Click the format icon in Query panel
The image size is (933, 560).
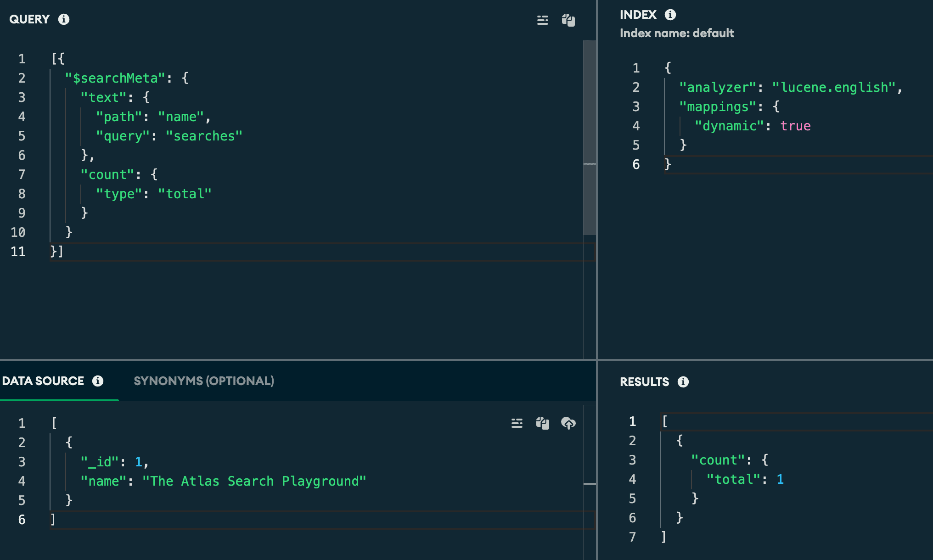coord(543,20)
